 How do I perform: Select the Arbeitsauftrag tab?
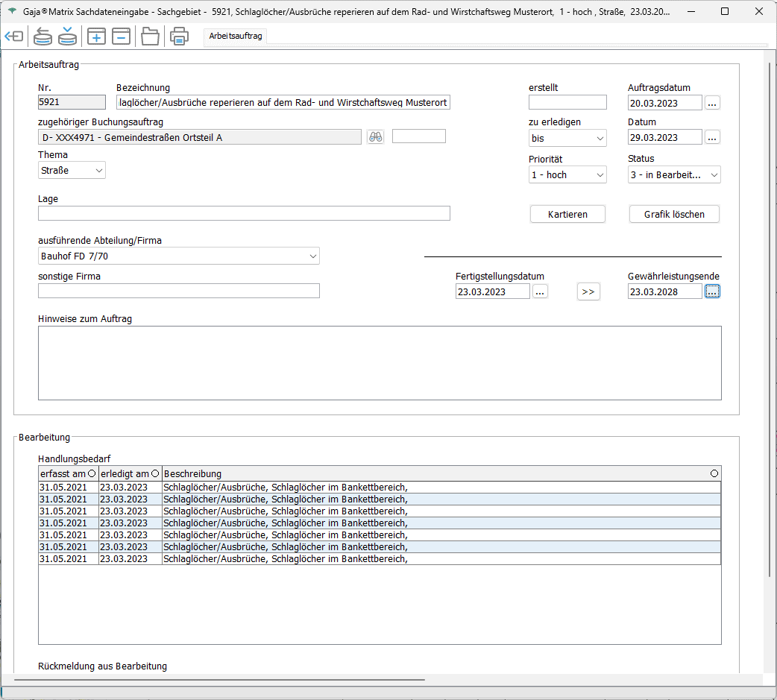click(x=235, y=36)
